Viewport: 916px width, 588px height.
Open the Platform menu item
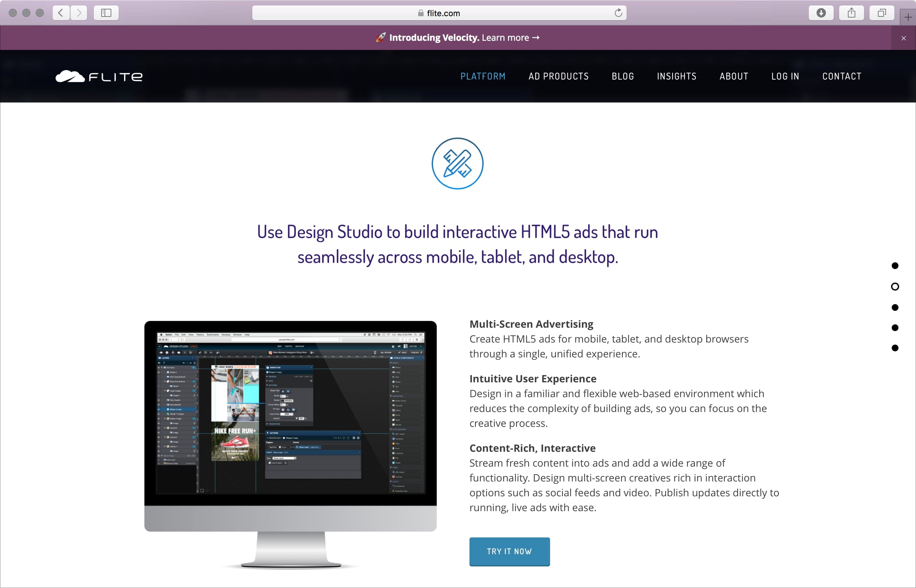[483, 76]
